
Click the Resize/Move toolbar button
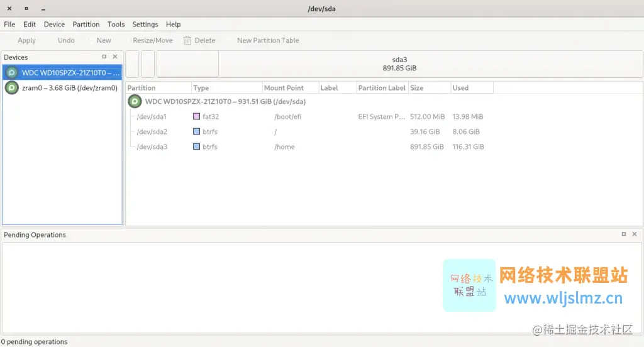click(x=152, y=40)
